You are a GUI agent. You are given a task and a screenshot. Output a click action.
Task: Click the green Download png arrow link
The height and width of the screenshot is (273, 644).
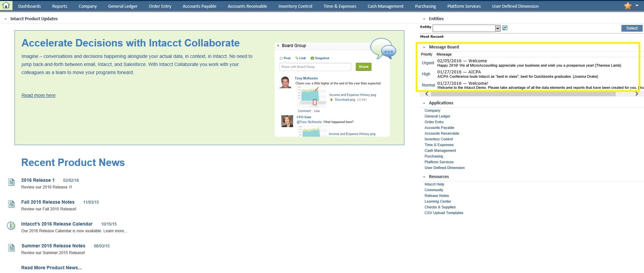click(343, 100)
